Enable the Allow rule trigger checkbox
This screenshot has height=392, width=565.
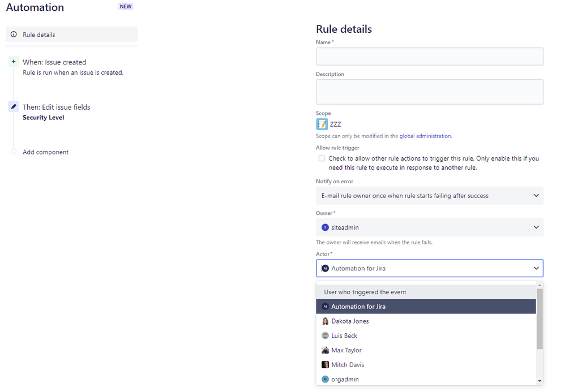click(x=322, y=158)
